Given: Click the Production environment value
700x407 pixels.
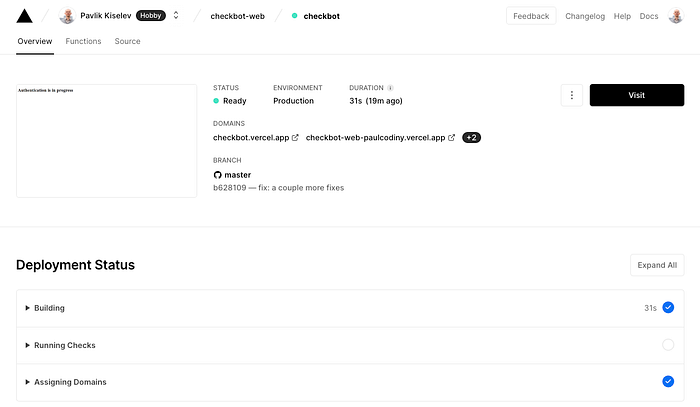Looking at the screenshot, I should click(293, 101).
